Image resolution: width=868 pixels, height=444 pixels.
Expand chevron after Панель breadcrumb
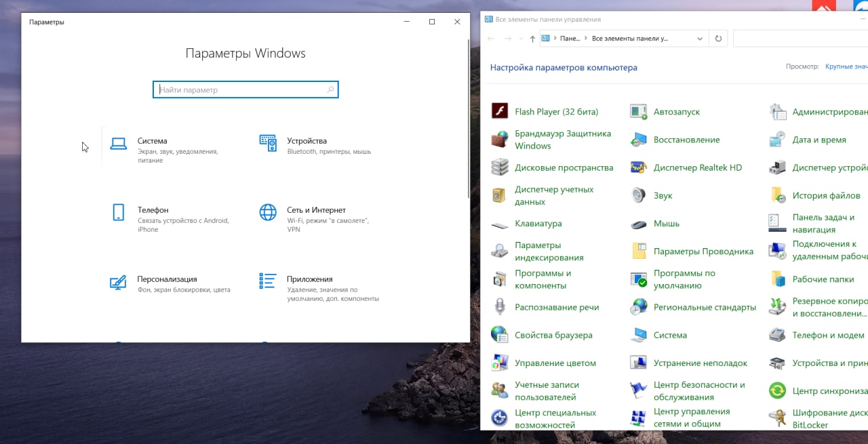click(x=586, y=39)
